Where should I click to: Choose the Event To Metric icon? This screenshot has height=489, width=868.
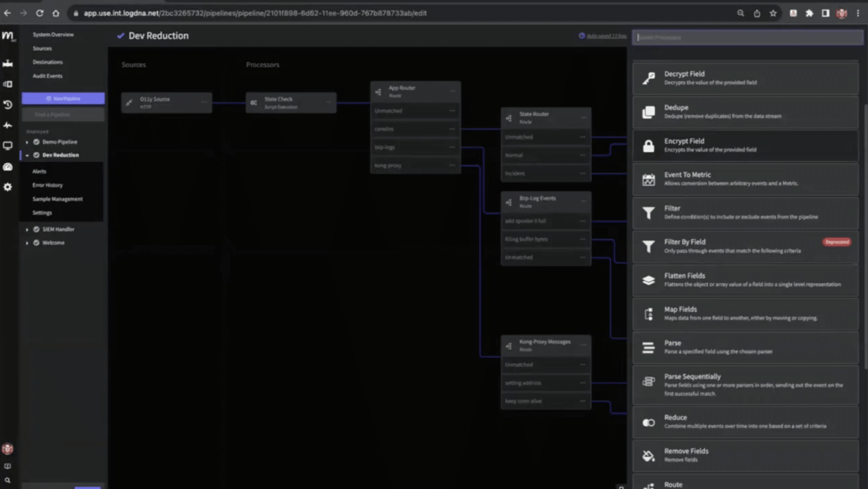pos(648,180)
